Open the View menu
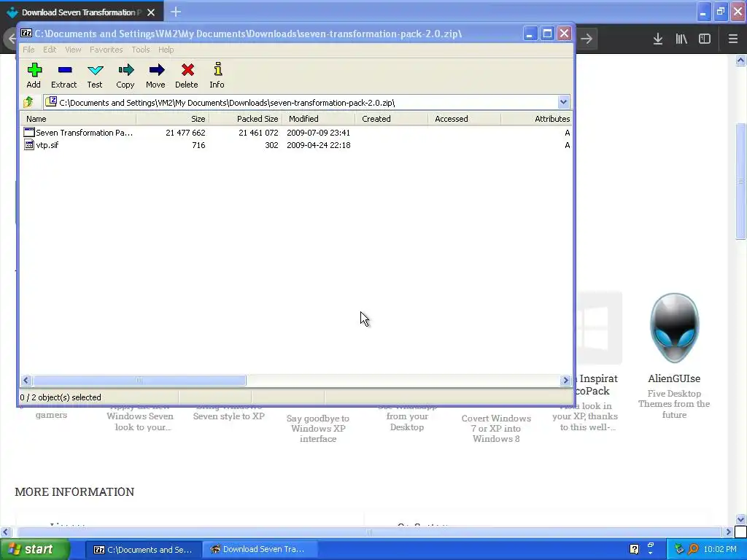The image size is (747, 560). pos(73,50)
